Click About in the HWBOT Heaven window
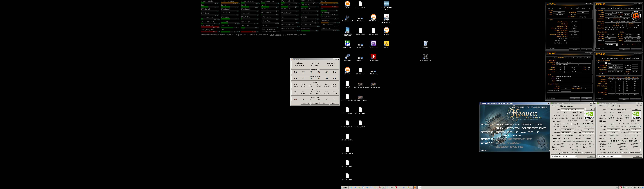 [x=485, y=150]
